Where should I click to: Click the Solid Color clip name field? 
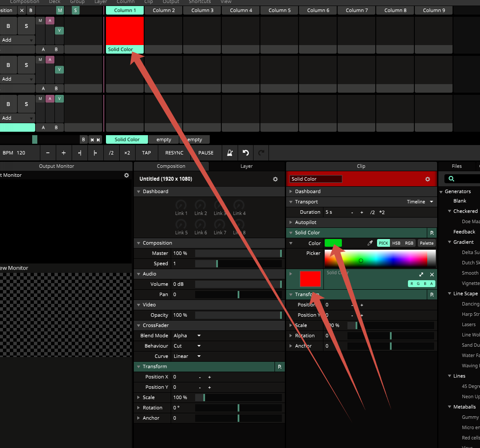[316, 179]
